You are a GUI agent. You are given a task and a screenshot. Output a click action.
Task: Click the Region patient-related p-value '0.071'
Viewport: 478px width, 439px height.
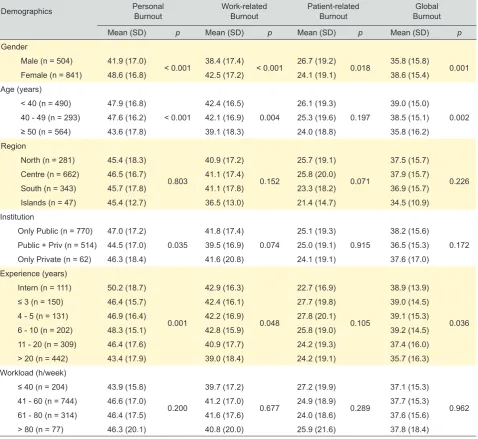pyautogui.click(x=360, y=181)
